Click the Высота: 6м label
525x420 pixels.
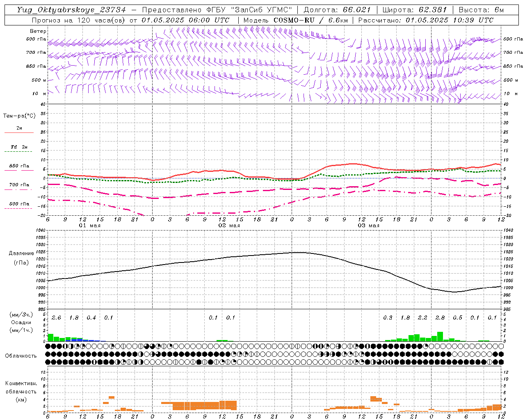[481, 10]
